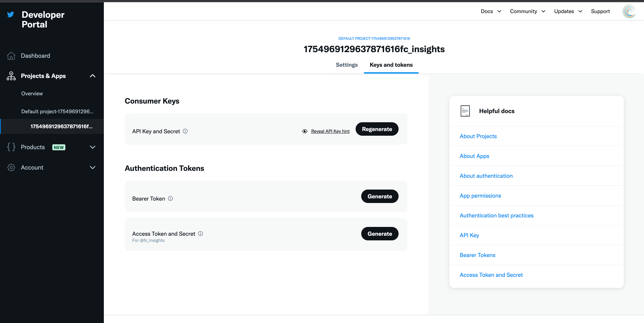Open the About authentication doc link

click(x=486, y=176)
